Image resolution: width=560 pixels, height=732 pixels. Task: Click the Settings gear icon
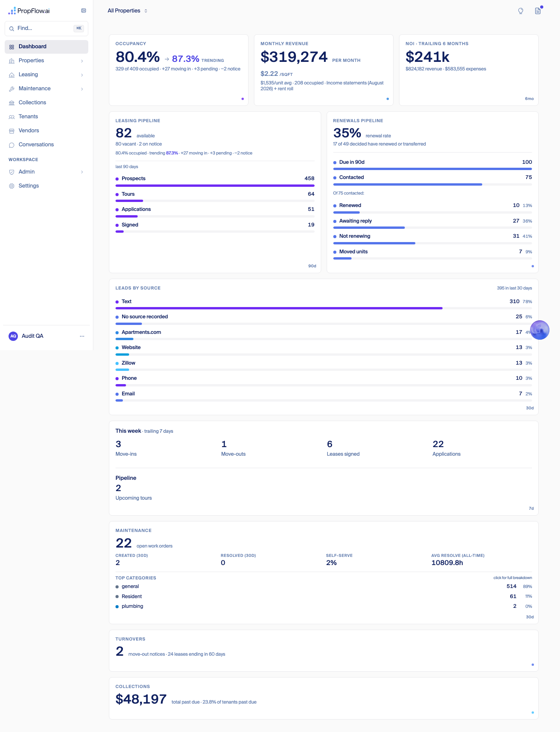pyautogui.click(x=12, y=186)
